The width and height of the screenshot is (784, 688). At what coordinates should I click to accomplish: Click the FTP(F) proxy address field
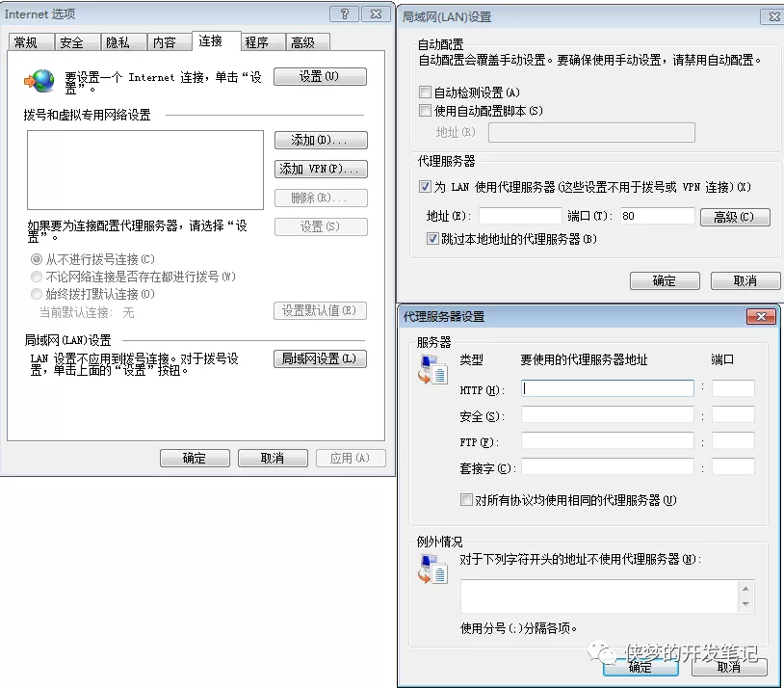click(608, 440)
